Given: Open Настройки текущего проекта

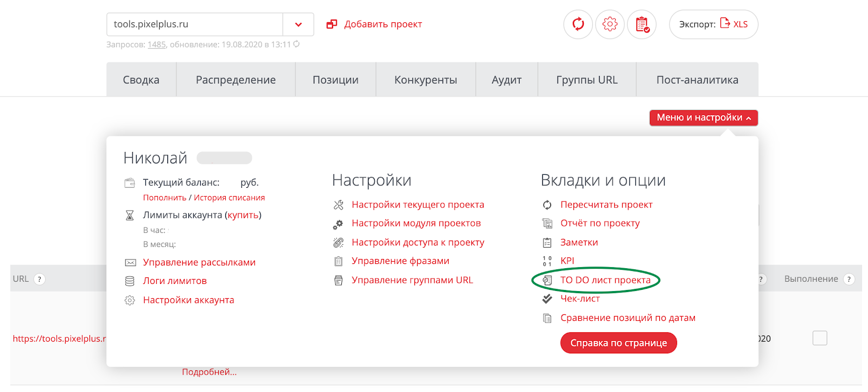Looking at the screenshot, I should [418, 205].
